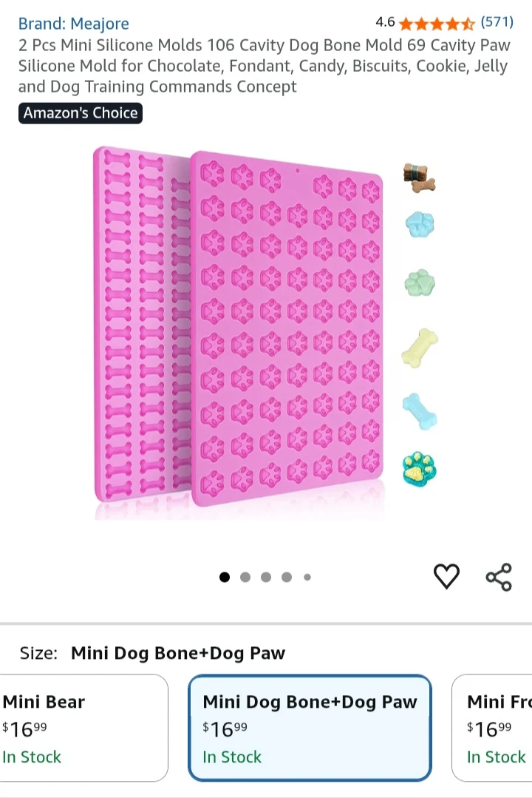Tap the blue bone candy image
This screenshot has width=532, height=798.
coord(420,411)
